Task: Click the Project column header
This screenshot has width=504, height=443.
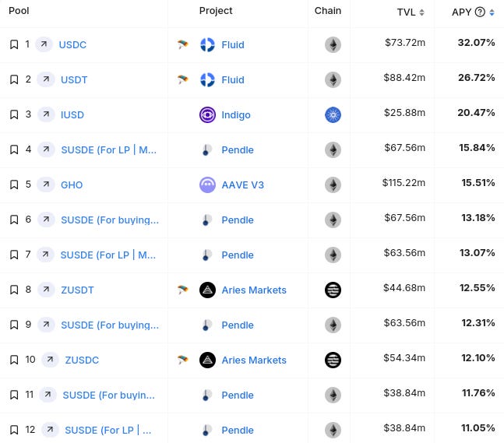Action: point(216,11)
